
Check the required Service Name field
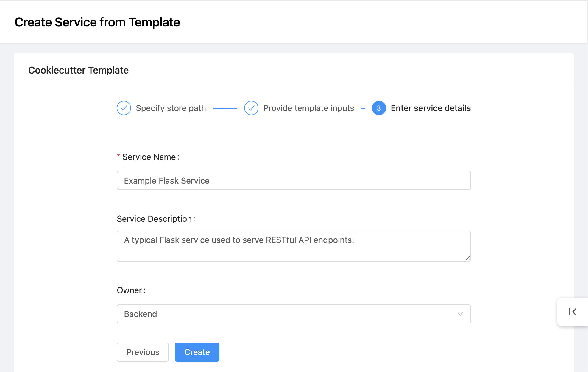(294, 180)
